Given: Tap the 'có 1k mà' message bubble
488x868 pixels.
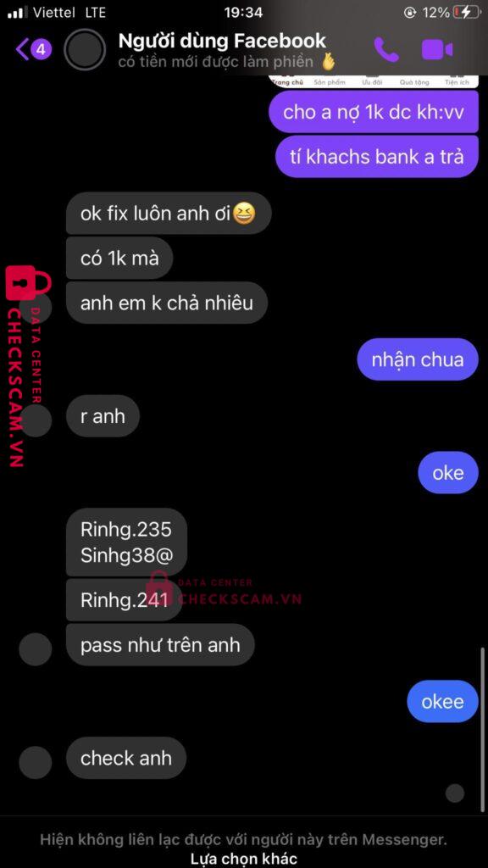Looking at the screenshot, I should pos(119,258).
